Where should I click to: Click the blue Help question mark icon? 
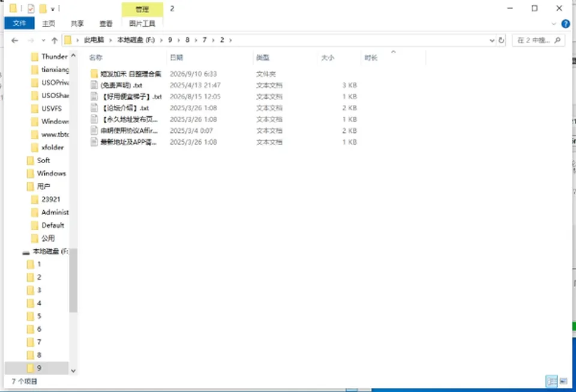(566, 24)
